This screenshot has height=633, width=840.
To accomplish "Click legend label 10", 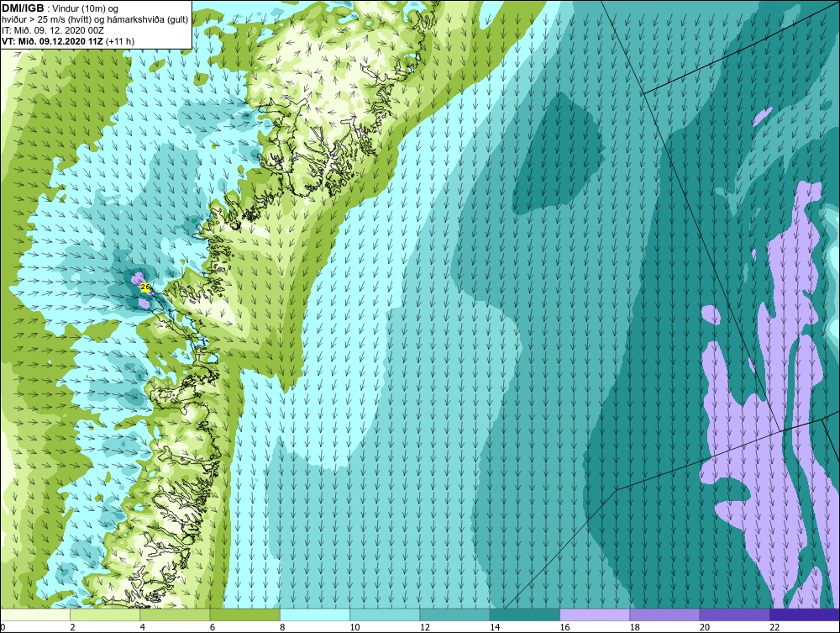I will 354,627.
